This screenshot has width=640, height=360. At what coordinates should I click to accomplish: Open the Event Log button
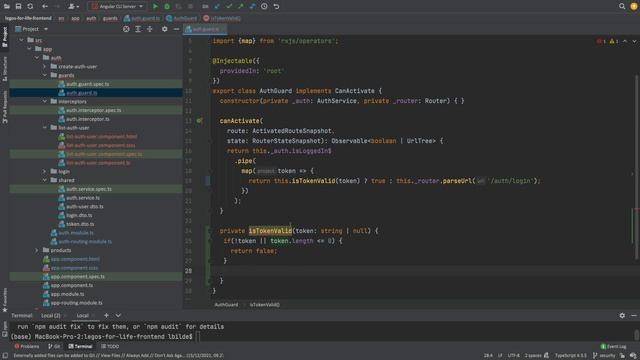pyautogui.click(x=614, y=347)
